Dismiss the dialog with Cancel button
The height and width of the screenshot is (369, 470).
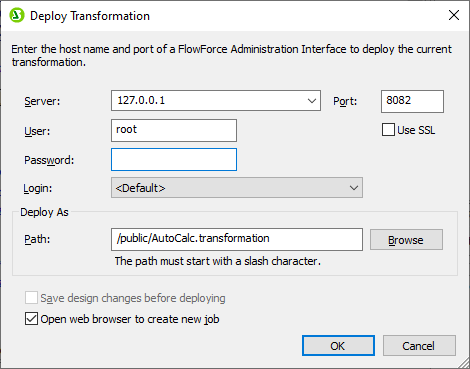click(419, 346)
